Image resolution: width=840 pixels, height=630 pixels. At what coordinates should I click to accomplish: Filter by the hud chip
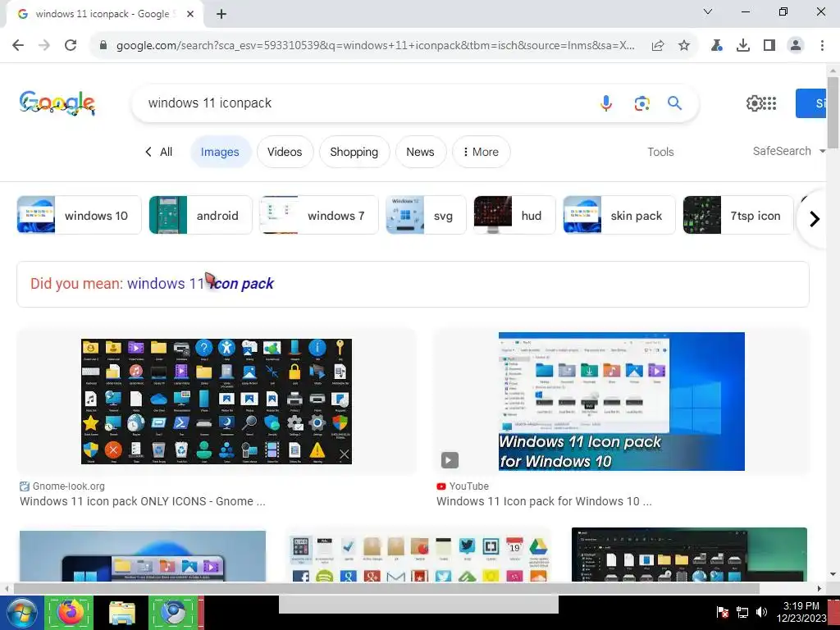pos(514,216)
